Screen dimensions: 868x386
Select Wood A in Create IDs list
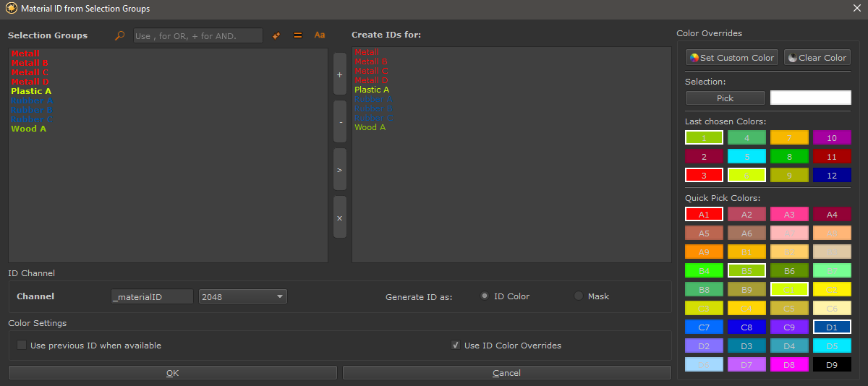(x=370, y=127)
